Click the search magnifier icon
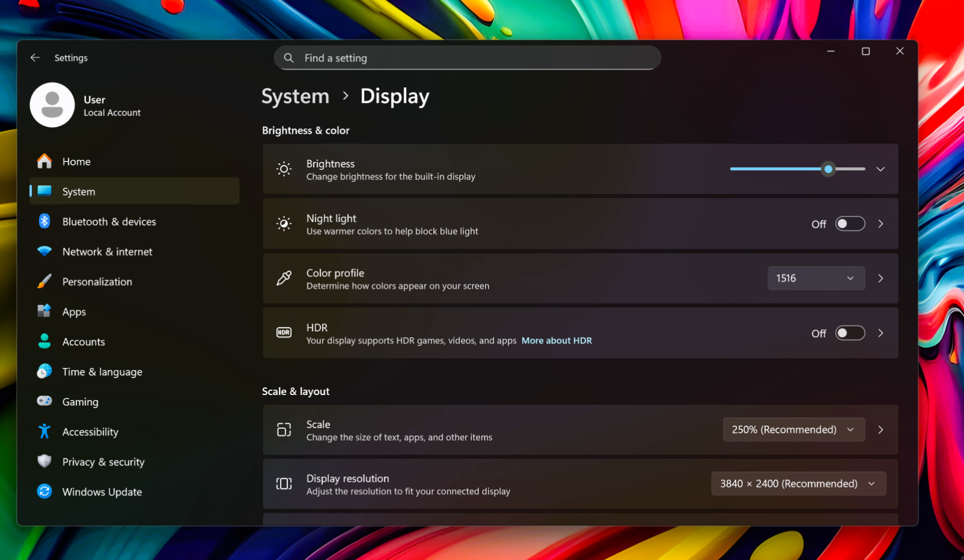Screen dimensions: 964x560 (289, 58)
